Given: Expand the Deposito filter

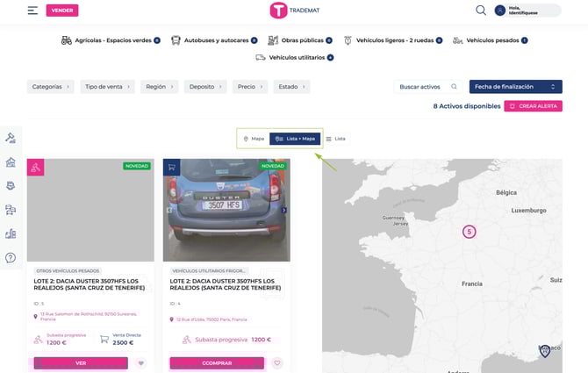Looking at the screenshot, I should pyautogui.click(x=205, y=87).
